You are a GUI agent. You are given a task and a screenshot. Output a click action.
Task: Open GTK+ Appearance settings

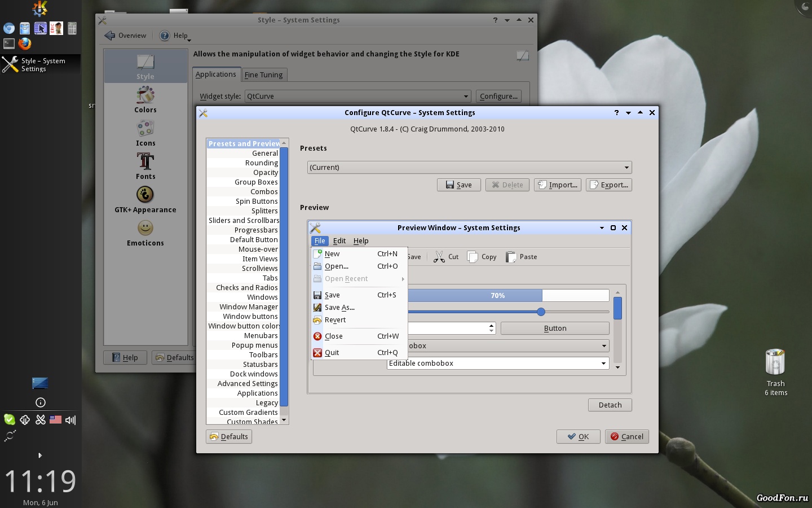[x=145, y=199]
